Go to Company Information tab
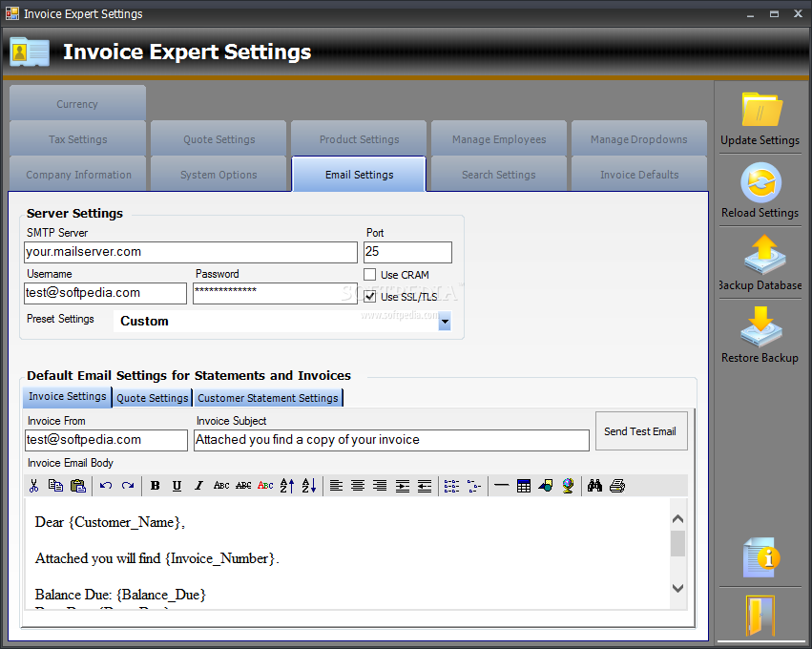This screenshot has width=812, height=649. click(78, 175)
